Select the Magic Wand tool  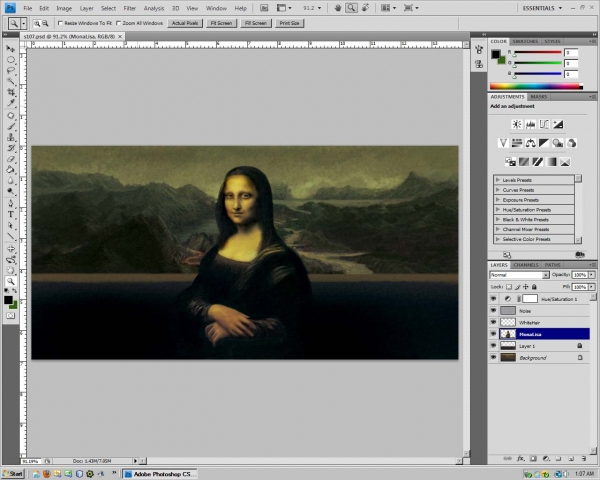pos(10,82)
